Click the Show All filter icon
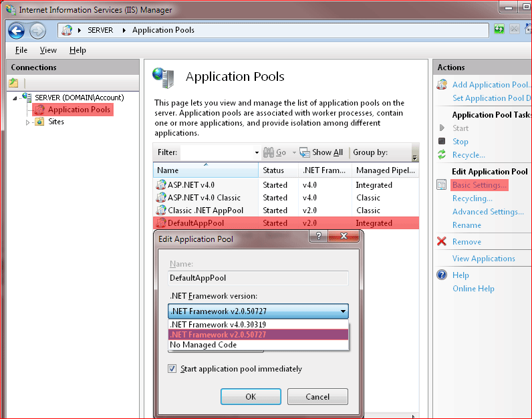 pos(305,152)
